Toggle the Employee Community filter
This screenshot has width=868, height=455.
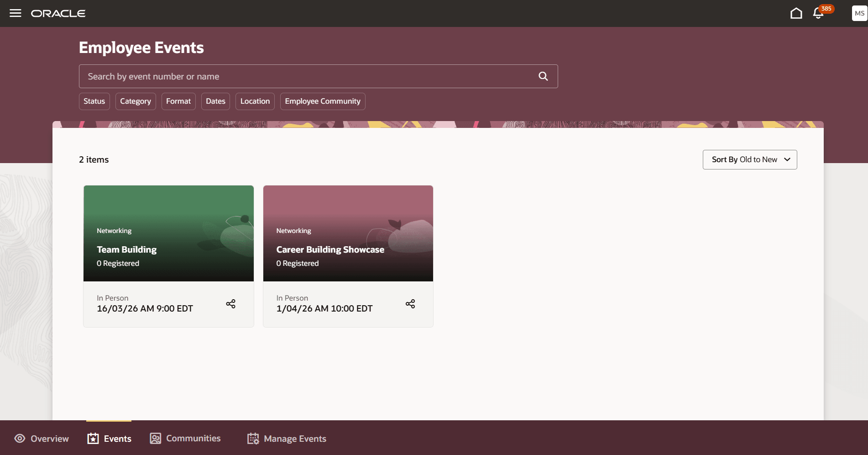coord(322,101)
